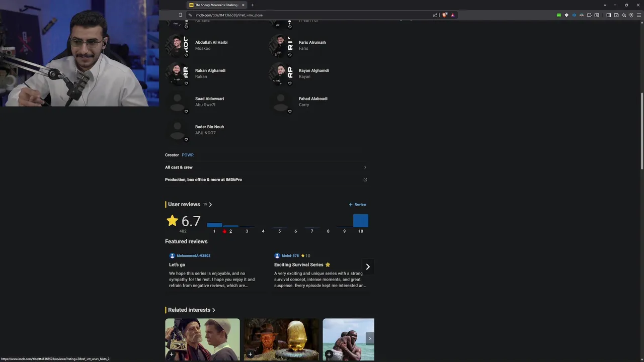Filter reviews by 1-star histogram bar

[x=214, y=225]
